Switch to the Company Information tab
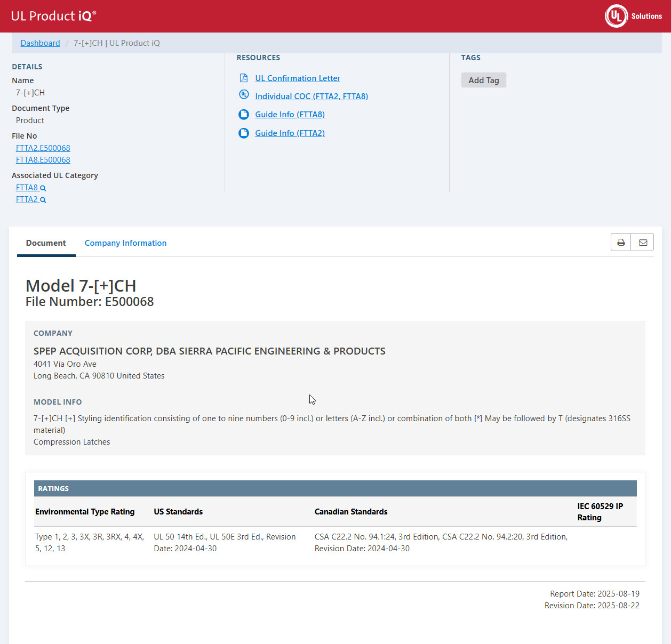The width and height of the screenshot is (671, 644). coord(125,243)
